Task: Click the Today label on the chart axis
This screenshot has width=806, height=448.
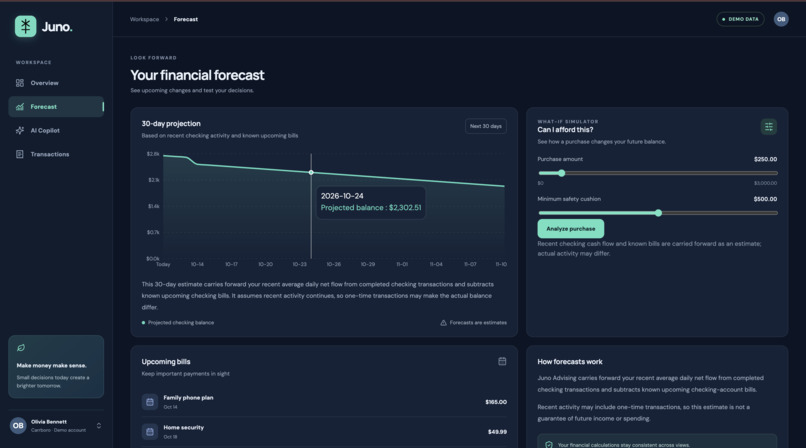Action: click(x=163, y=264)
